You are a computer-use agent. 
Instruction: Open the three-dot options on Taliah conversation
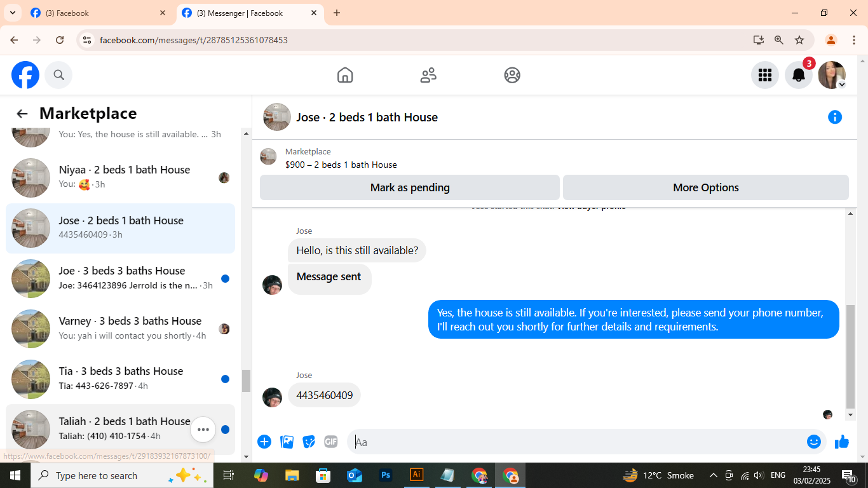[x=203, y=430]
